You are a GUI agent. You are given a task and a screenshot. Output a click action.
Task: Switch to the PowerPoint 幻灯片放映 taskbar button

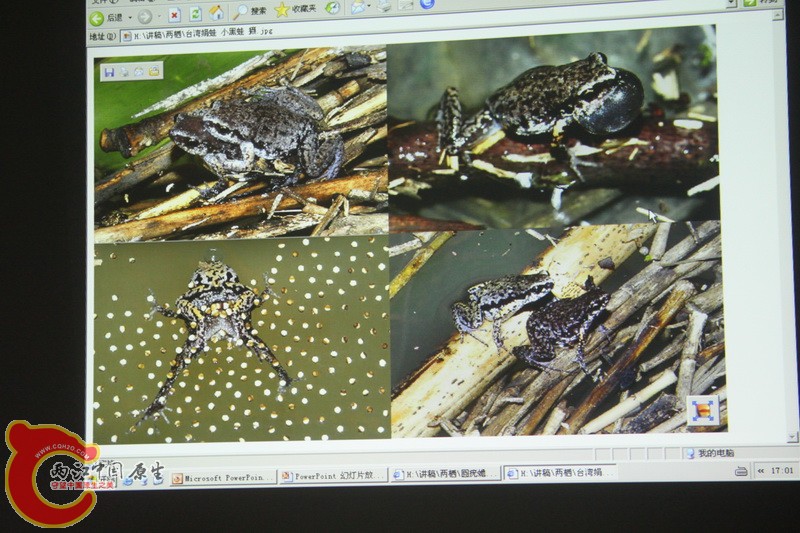[x=335, y=476]
